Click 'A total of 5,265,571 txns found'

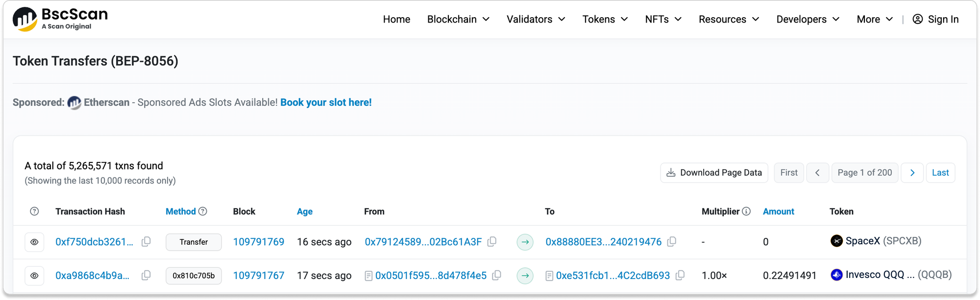[x=94, y=166]
